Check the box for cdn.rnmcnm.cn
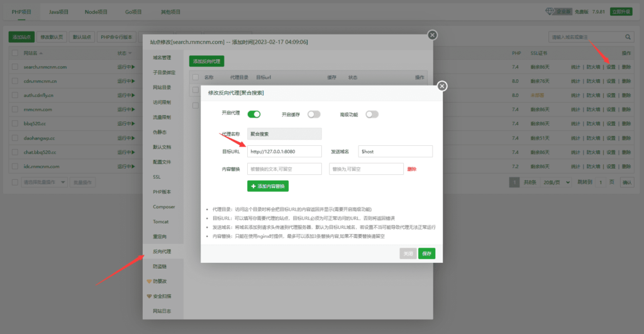 click(15, 81)
